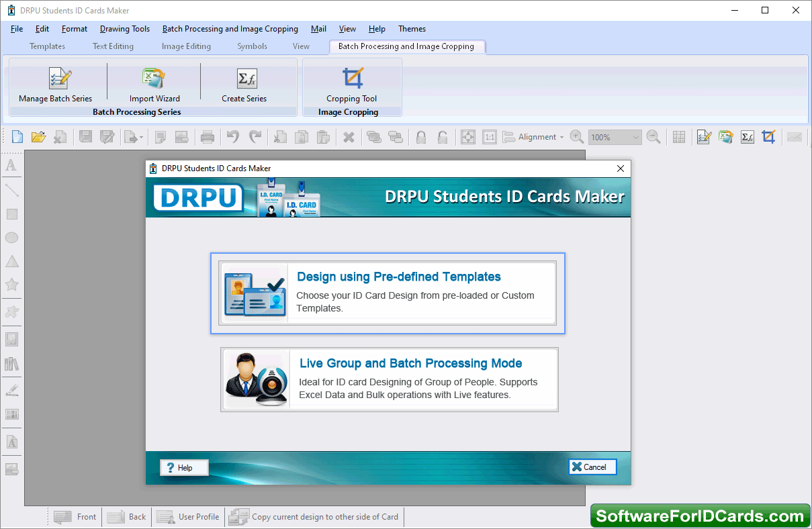Click the print icon in toolbar
Viewport: 812px width, 529px height.
208,137
